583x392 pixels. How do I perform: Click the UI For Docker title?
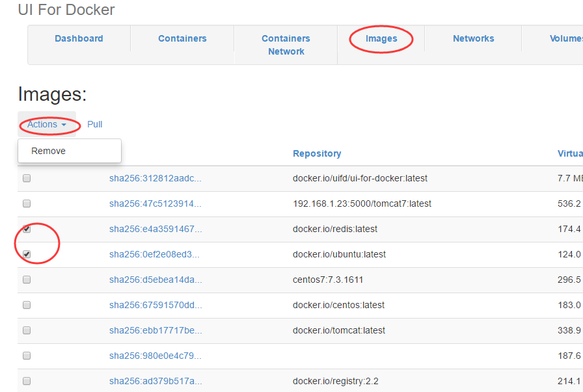click(66, 10)
